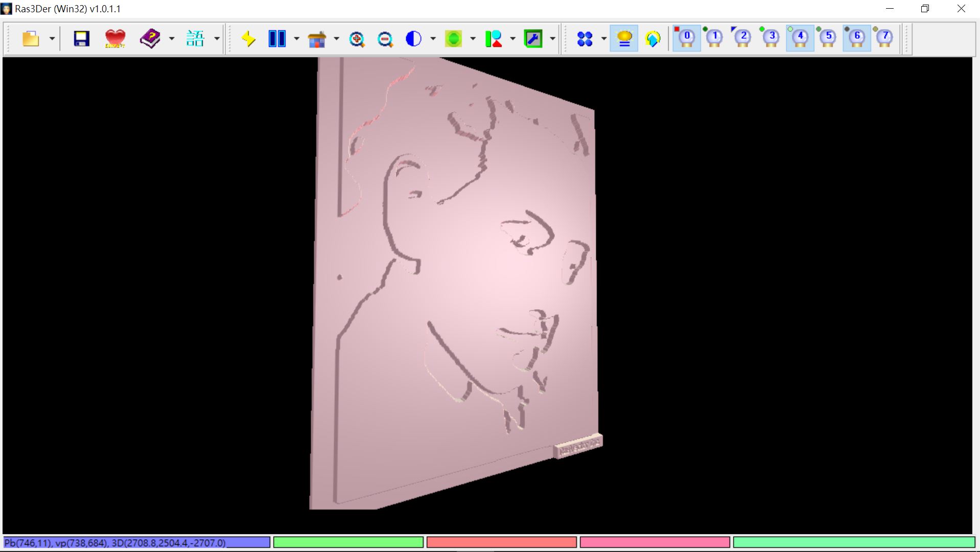
Task: Open the purple help book
Action: click(151, 38)
